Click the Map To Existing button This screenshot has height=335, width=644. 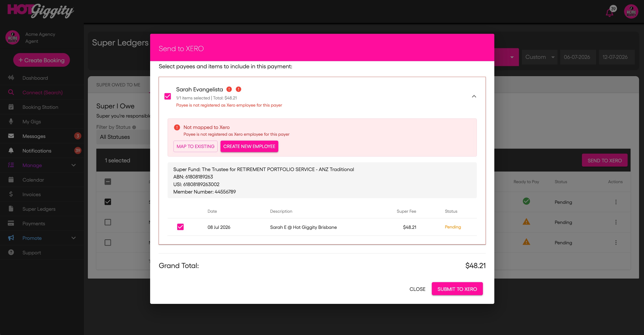coord(195,146)
